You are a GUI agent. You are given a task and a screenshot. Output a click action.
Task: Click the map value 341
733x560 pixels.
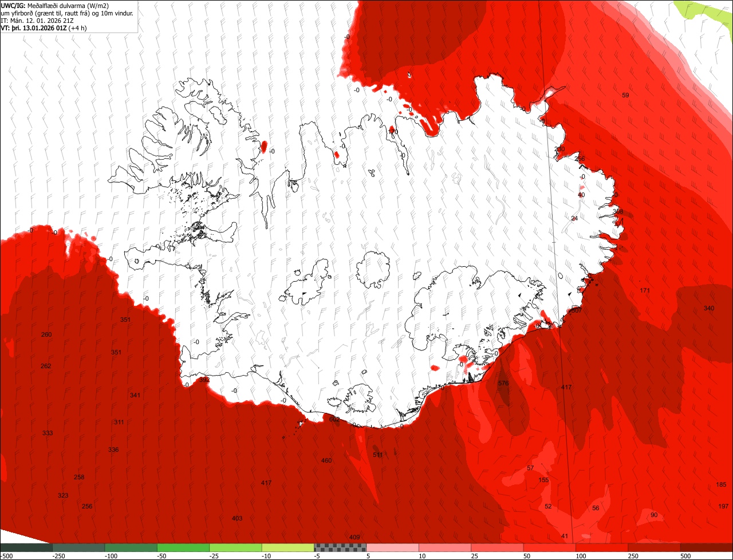135,395
